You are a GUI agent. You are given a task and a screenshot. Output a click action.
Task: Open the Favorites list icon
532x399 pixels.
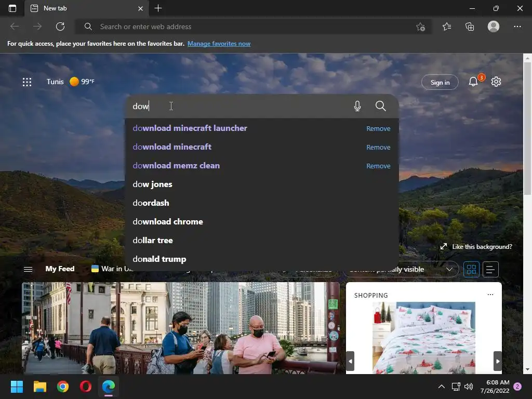coord(447,26)
